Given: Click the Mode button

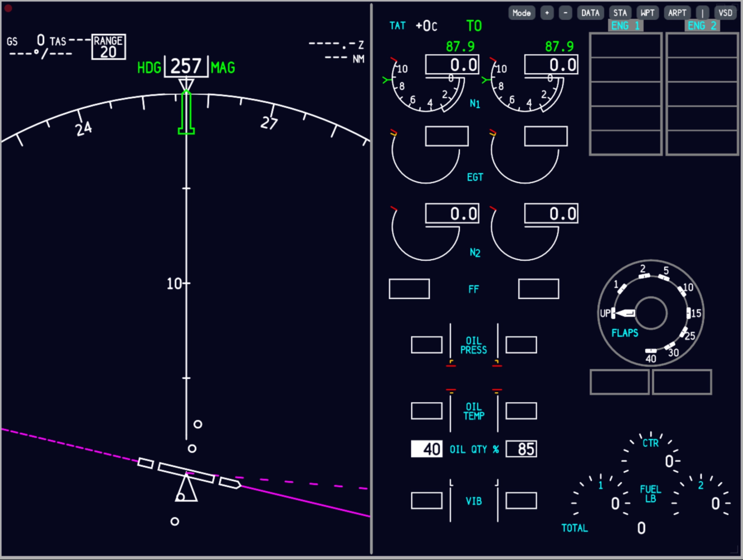Looking at the screenshot, I should 521,13.
